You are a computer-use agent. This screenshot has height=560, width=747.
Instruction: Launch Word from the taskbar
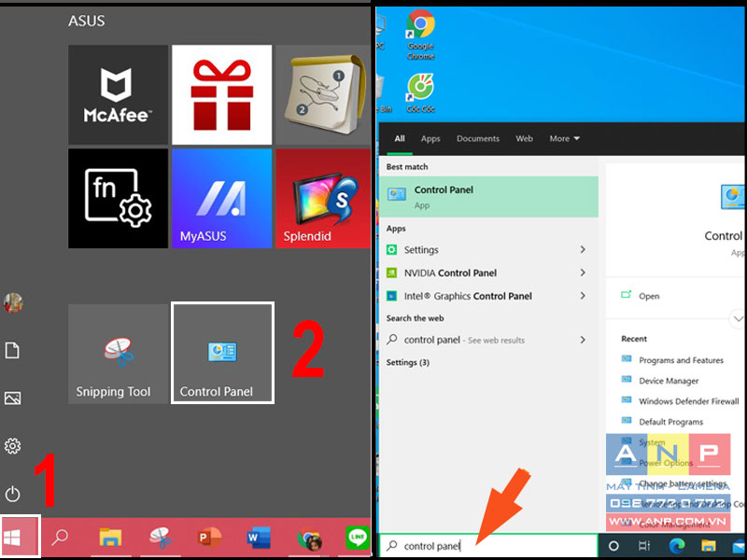[259, 538]
